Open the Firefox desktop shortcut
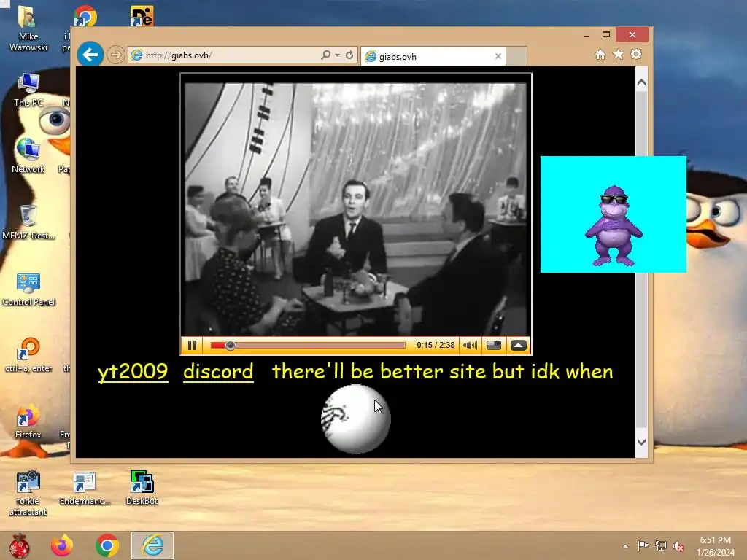747x560 pixels. (28, 422)
